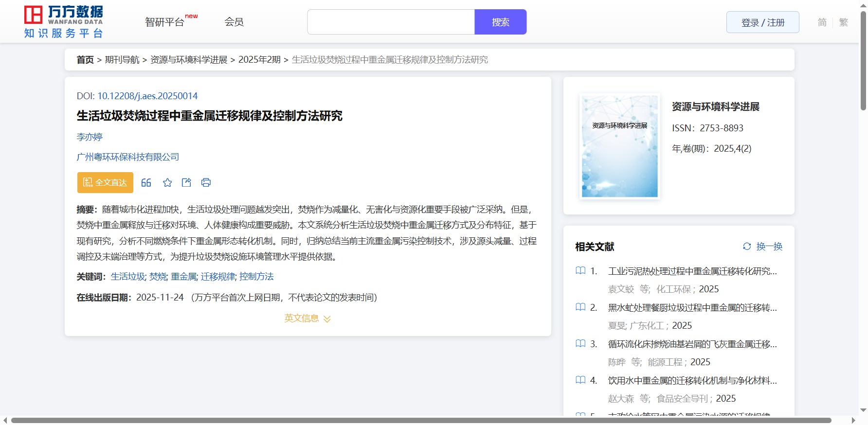868x425 pixels.
Task: Click the purple 搜索 search button
Action: tap(500, 22)
